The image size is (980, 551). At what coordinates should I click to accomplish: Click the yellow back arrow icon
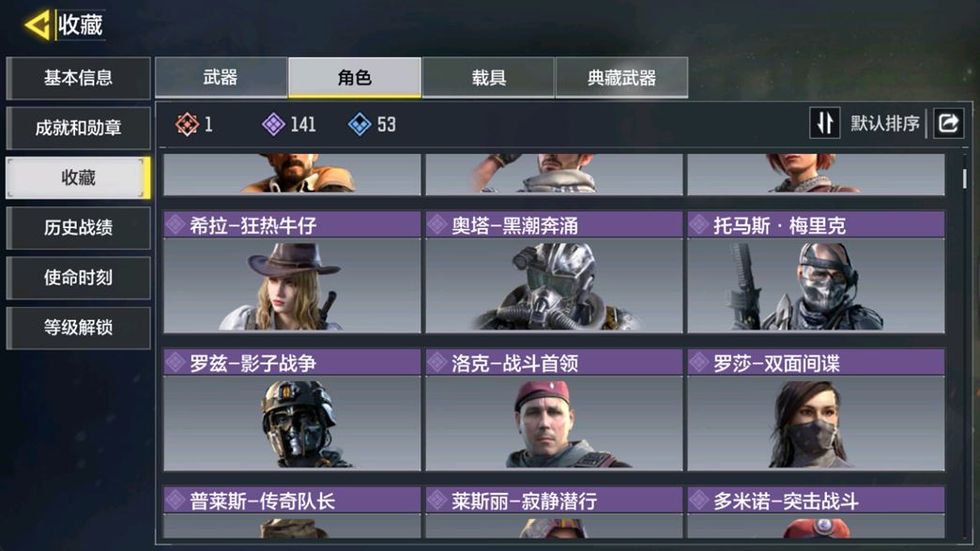pos(37,25)
